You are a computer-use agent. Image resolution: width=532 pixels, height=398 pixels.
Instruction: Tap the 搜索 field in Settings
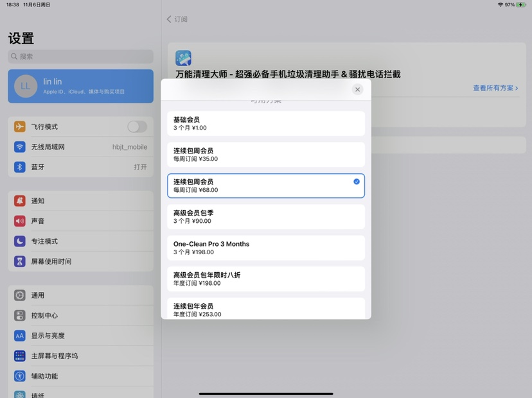tap(80, 56)
